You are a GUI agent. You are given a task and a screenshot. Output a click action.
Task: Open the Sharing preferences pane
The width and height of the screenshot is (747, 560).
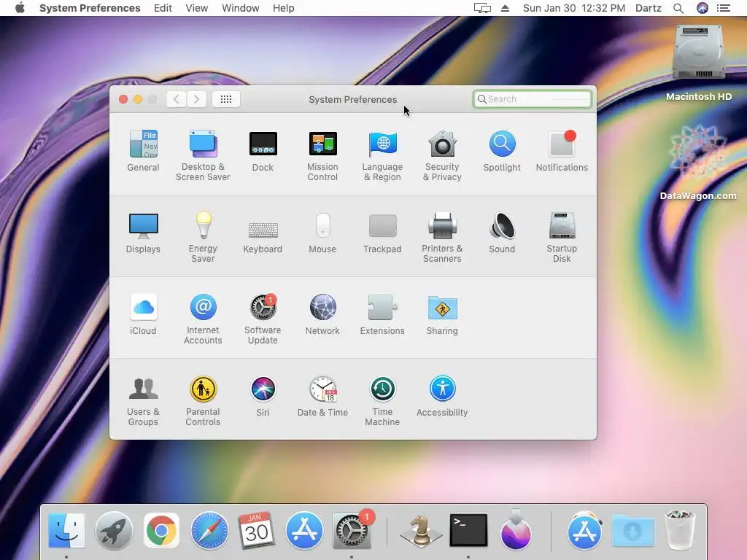(x=442, y=314)
